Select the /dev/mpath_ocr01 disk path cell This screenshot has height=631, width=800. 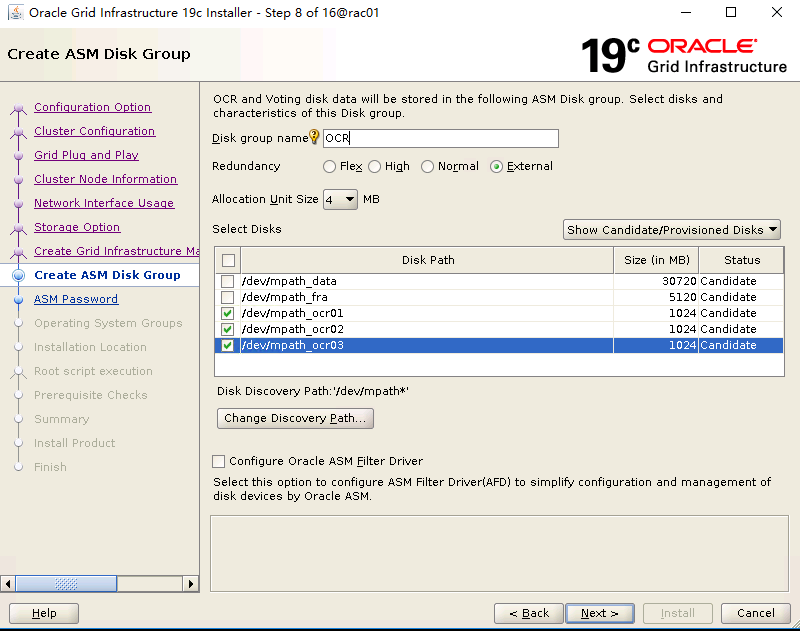point(427,313)
